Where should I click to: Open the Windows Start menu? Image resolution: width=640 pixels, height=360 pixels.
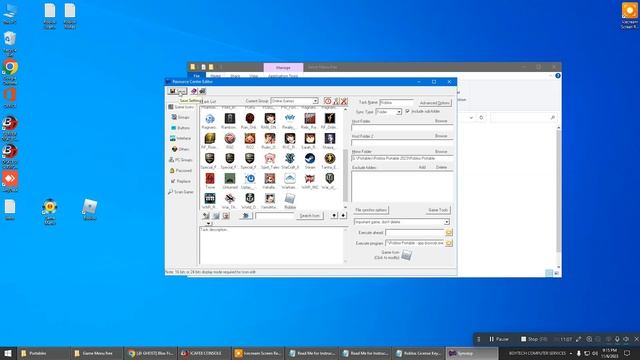[8, 353]
